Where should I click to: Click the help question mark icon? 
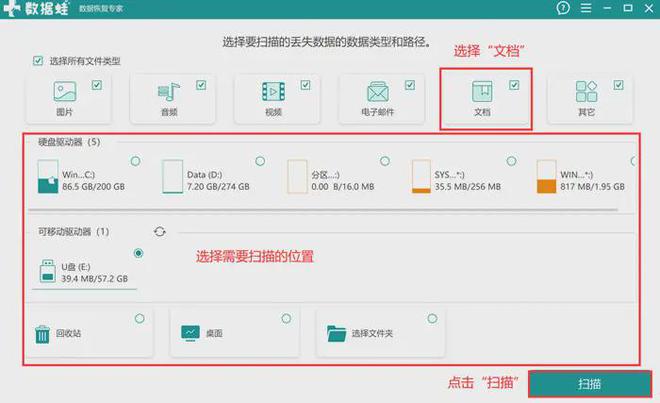click(x=563, y=8)
